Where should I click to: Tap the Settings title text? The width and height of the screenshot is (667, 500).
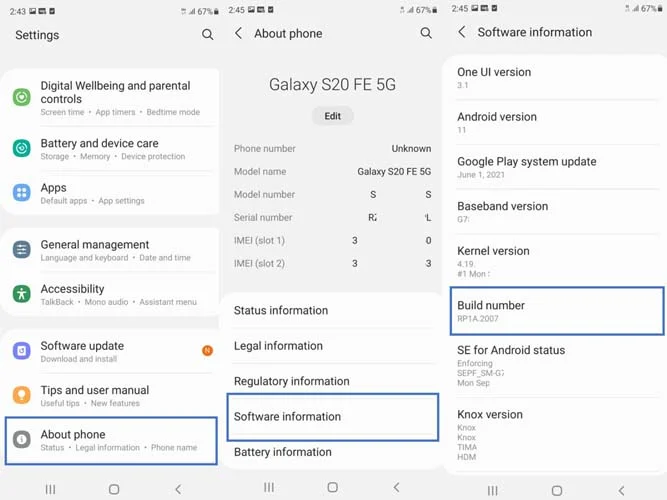point(37,35)
